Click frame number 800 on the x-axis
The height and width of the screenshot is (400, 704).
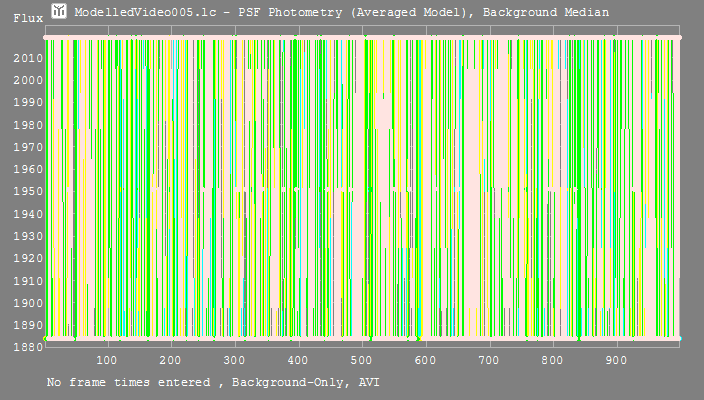pyautogui.click(x=552, y=360)
